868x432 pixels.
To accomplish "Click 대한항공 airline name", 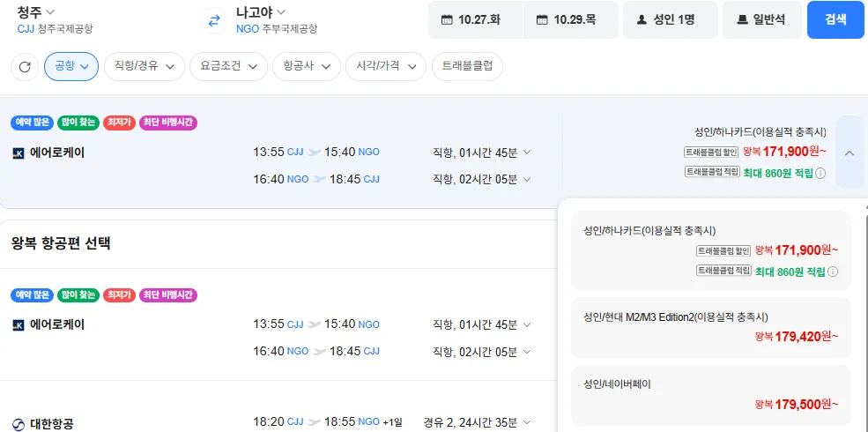I will (x=51, y=424).
